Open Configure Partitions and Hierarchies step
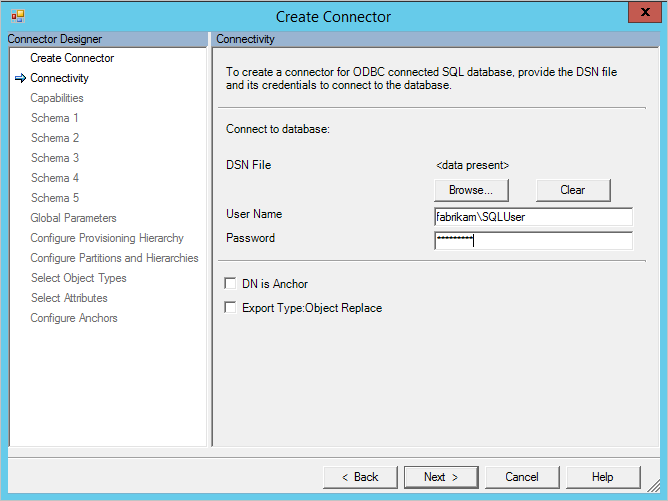The width and height of the screenshot is (668, 501). click(114, 258)
